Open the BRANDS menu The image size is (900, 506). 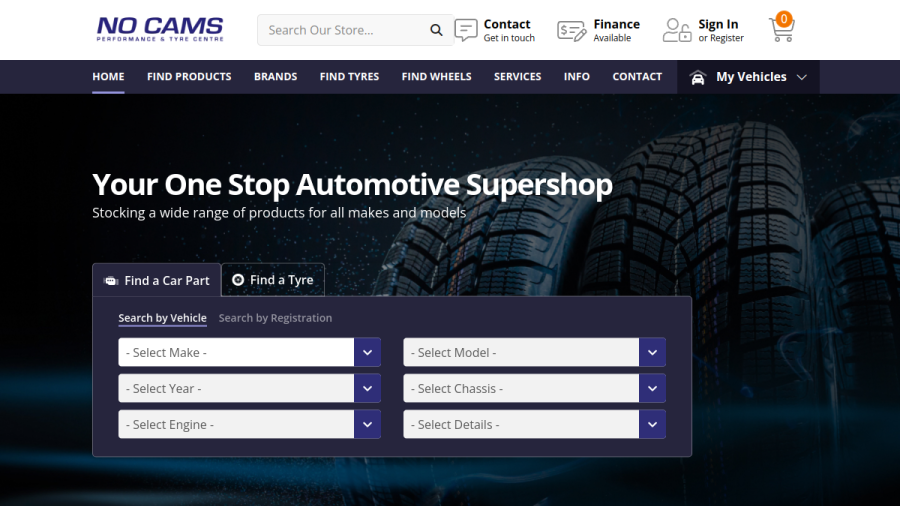tap(276, 76)
